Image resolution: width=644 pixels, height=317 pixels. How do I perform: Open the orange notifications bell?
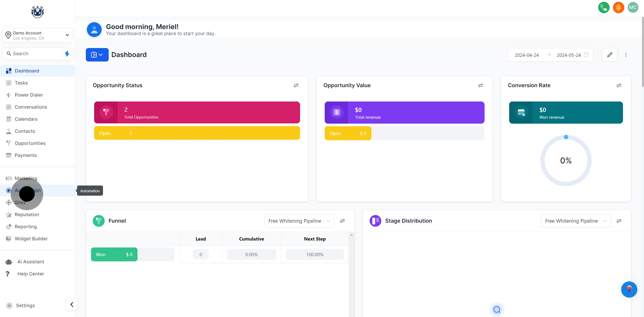(x=618, y=8)
